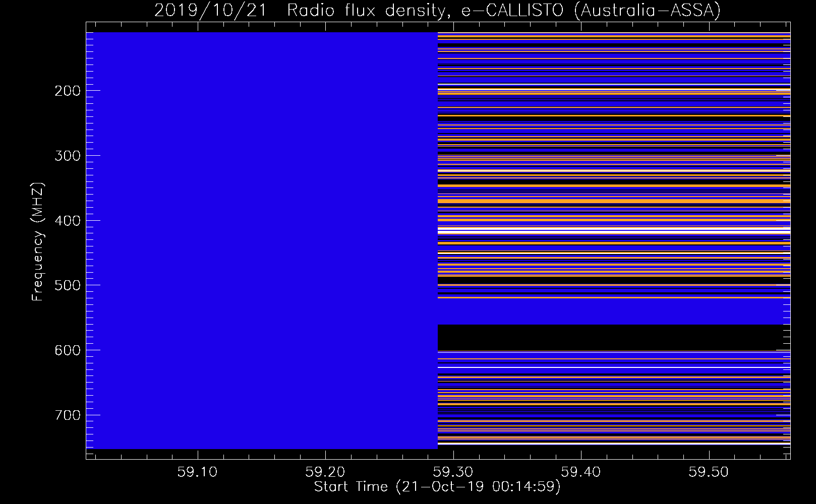Click the 400 frequency tick label

pos(68,221)
